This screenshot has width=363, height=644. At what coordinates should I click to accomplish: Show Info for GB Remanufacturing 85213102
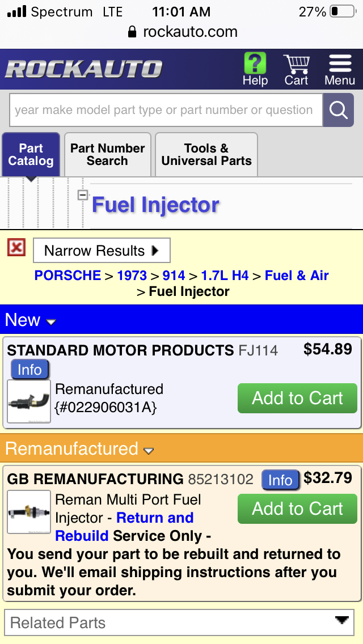tap(280, 480)
